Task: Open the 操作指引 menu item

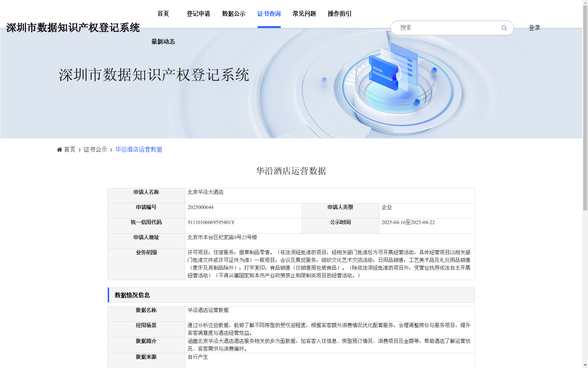Action: tap(340, 14)
